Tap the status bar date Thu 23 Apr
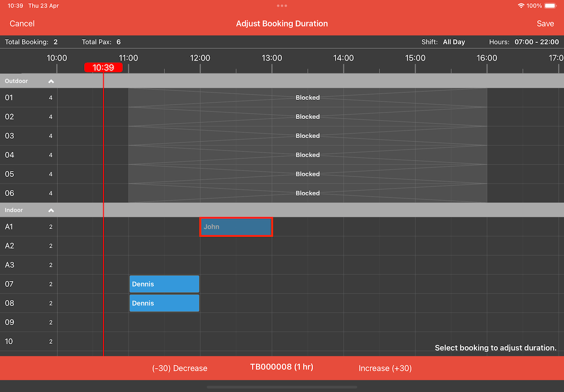Image resolution: width=564 pixels, height=392 pixels. click(43, 6)
